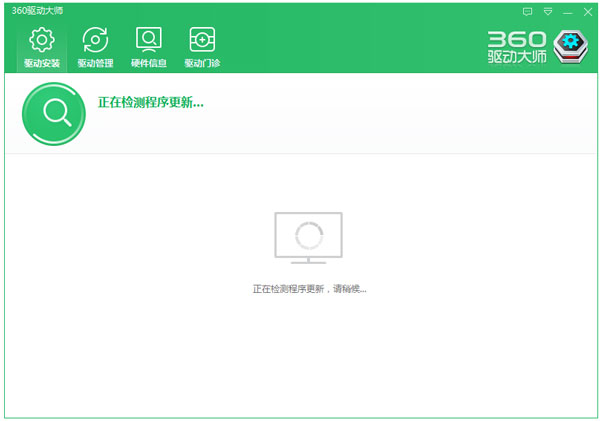This screenshot has width=600, height=421.
Task: Click the 驱动大师 logo text at top right
Action: click(518, 60)
